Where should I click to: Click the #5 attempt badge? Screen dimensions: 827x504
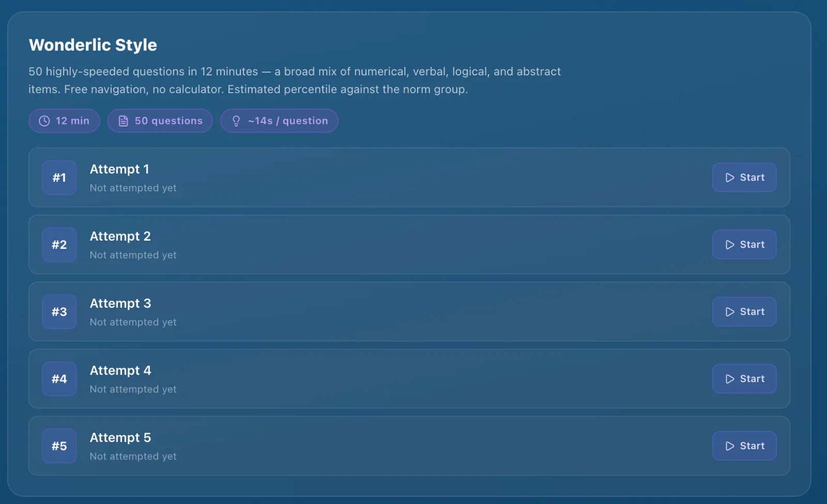[x=59, y=446]
